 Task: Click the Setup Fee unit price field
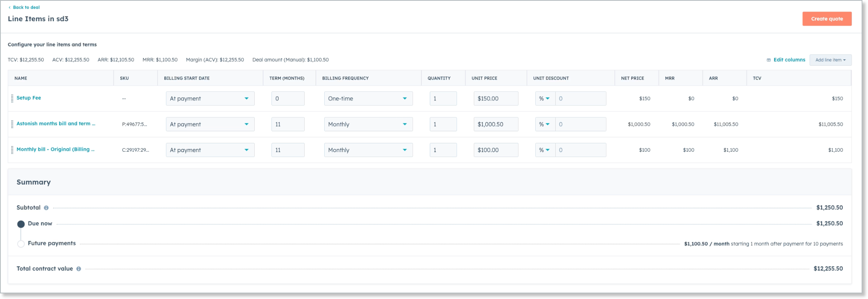coord(495,98)
